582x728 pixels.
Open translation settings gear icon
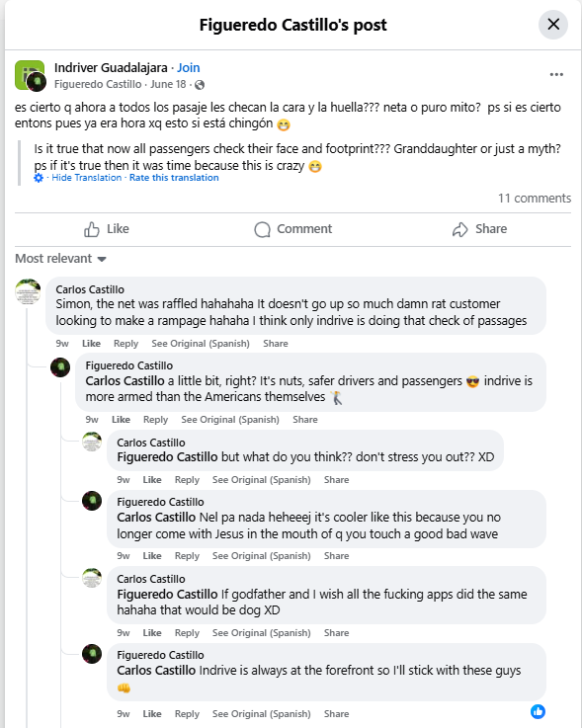39,178
